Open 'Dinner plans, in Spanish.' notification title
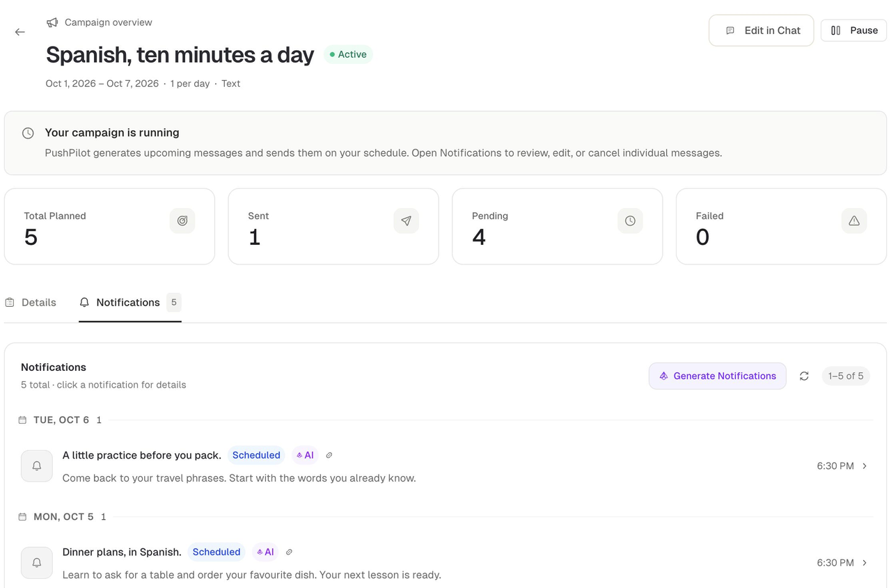The width and height of the screenshot is (891, 588). point(122,552)
